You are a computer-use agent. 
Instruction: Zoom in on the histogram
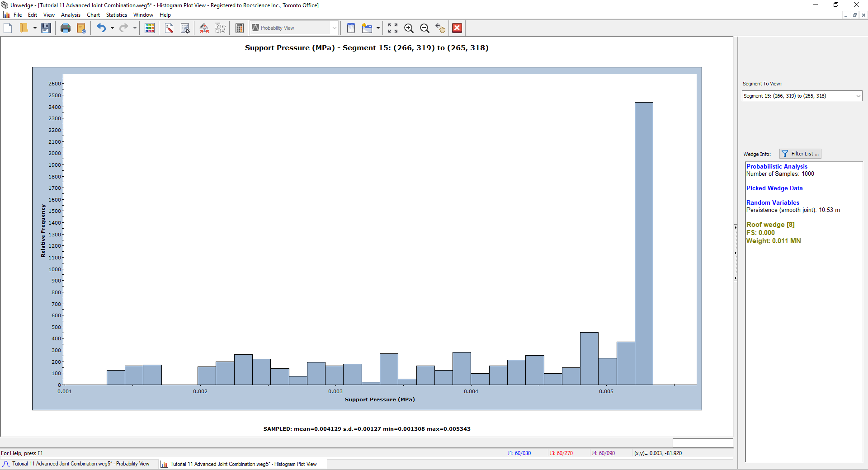409,28
